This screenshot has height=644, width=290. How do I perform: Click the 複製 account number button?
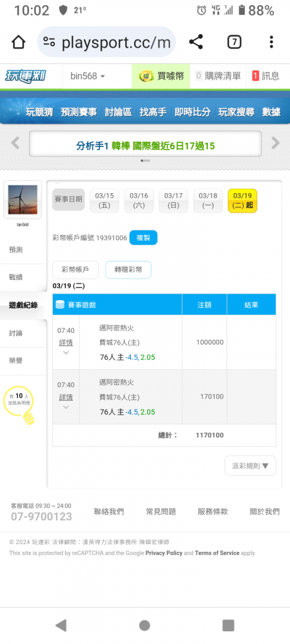coord(143,238)
